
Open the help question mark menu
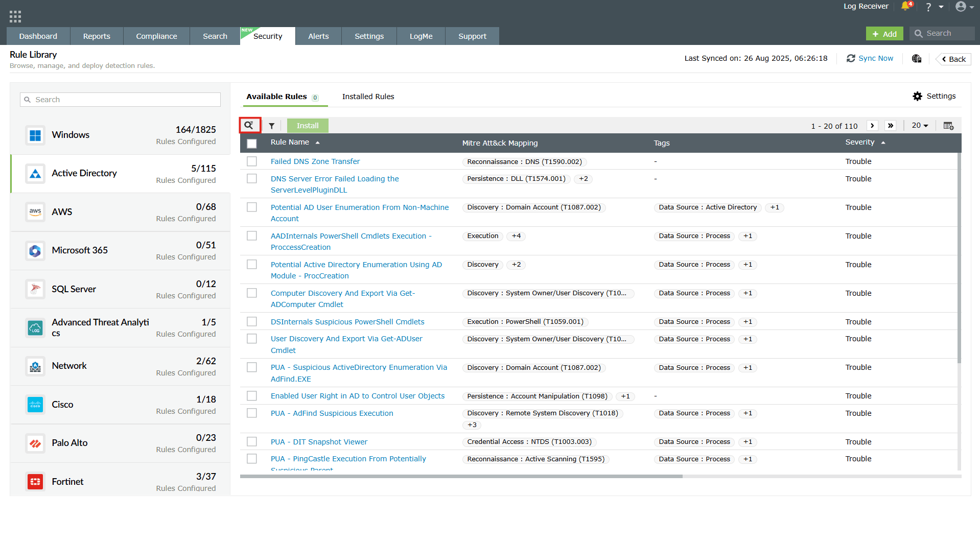click(928, 7)
